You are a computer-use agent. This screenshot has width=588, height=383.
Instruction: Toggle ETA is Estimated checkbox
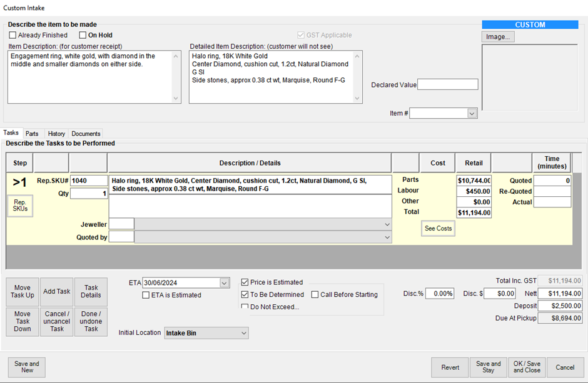point(146,296)
